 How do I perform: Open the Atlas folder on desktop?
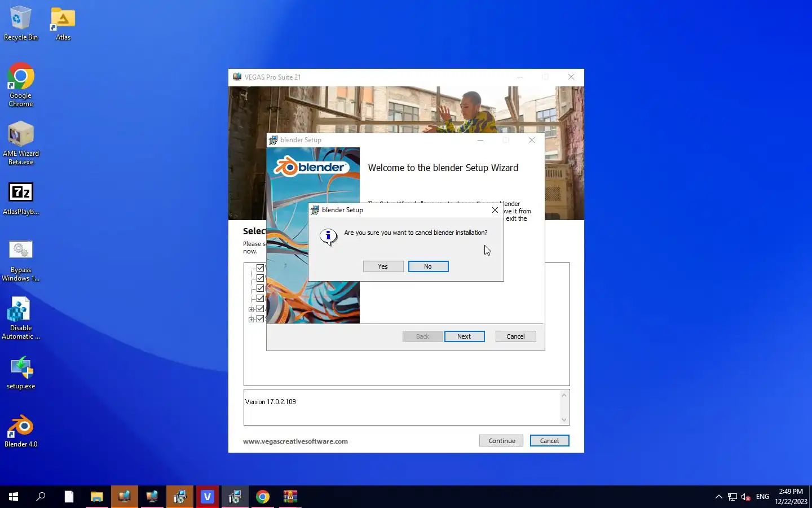click(63, 24)
